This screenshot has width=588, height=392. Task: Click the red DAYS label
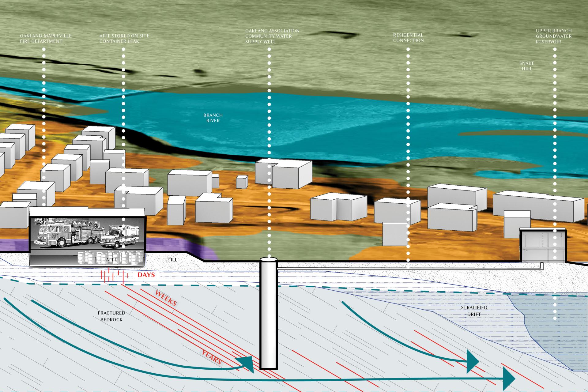coord(146,275)
